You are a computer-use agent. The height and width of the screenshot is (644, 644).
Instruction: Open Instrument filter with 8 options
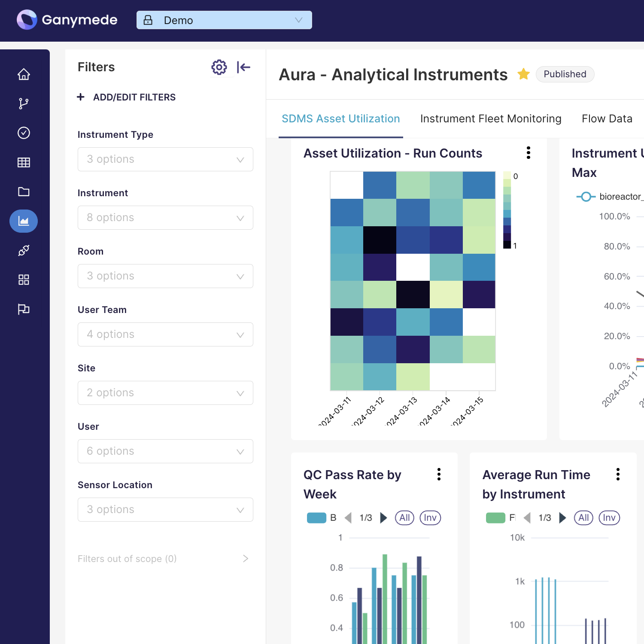coord(165,218)
